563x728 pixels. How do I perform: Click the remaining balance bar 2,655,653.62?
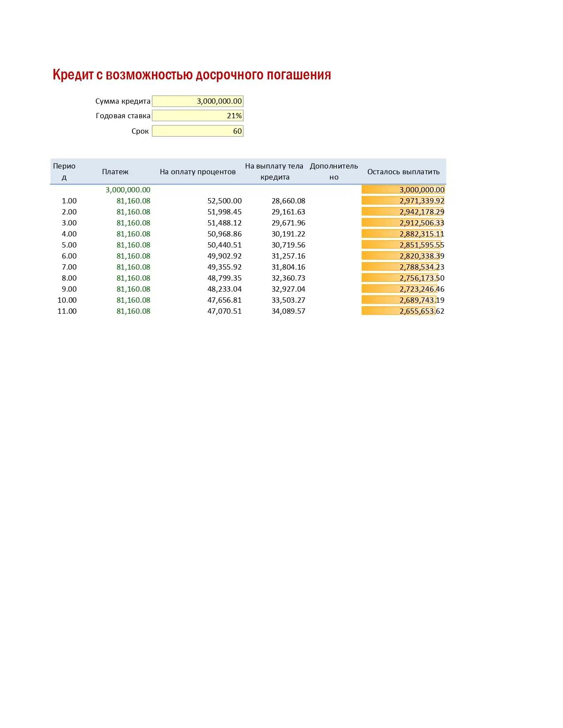pos(403,311)
